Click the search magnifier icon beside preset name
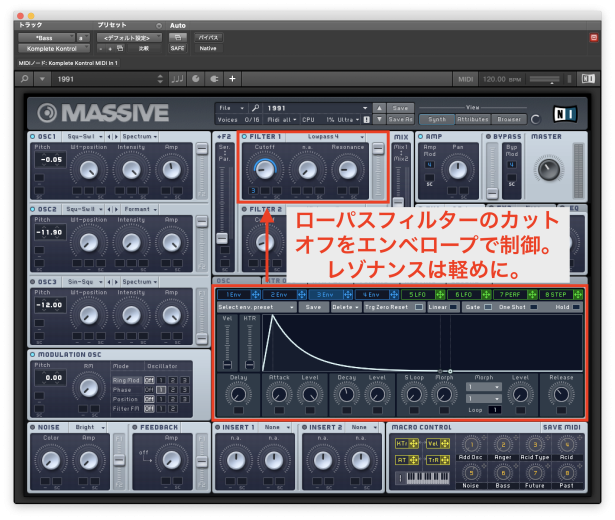This screenshot has width=615, height=520. pyautogui.click(x=256, y=108)
